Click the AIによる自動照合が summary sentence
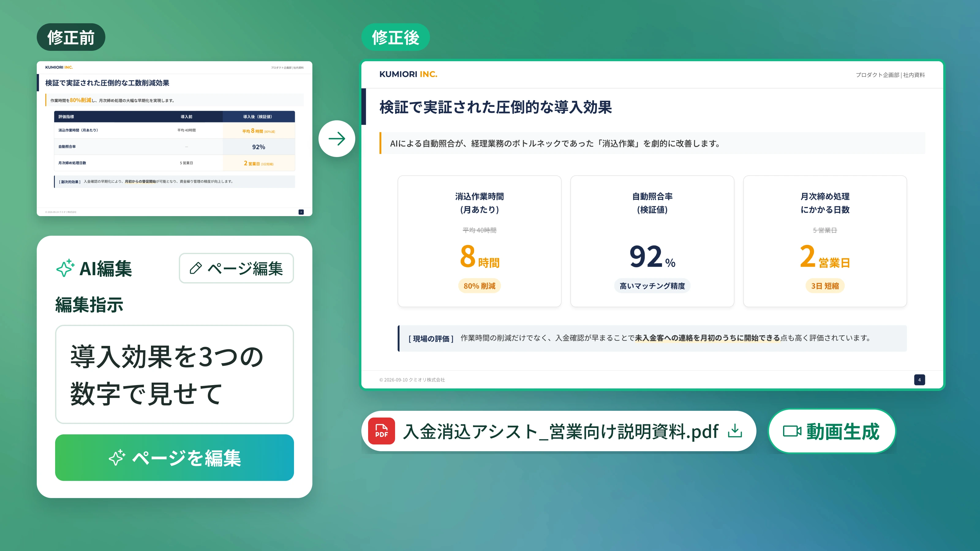The height and width of the screenshot is (551, 980). point(555,143)
